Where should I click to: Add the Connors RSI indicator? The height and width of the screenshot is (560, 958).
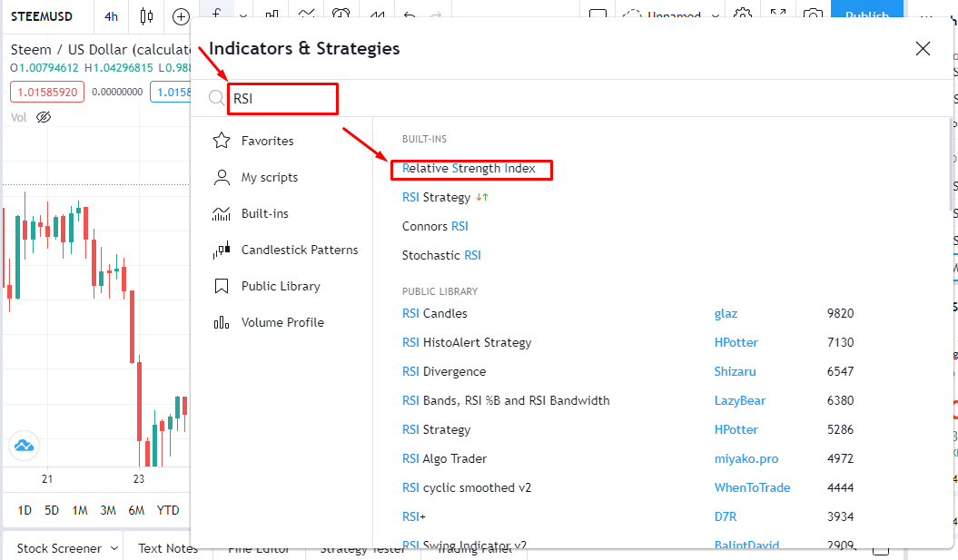coord(435,227)
